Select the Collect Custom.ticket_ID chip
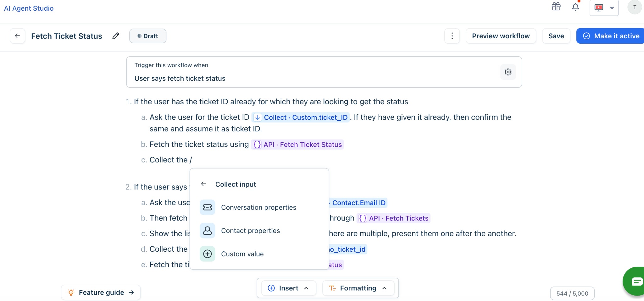This screenshot has width=644, height=301. pyautogui.click(x=301, y=117)
